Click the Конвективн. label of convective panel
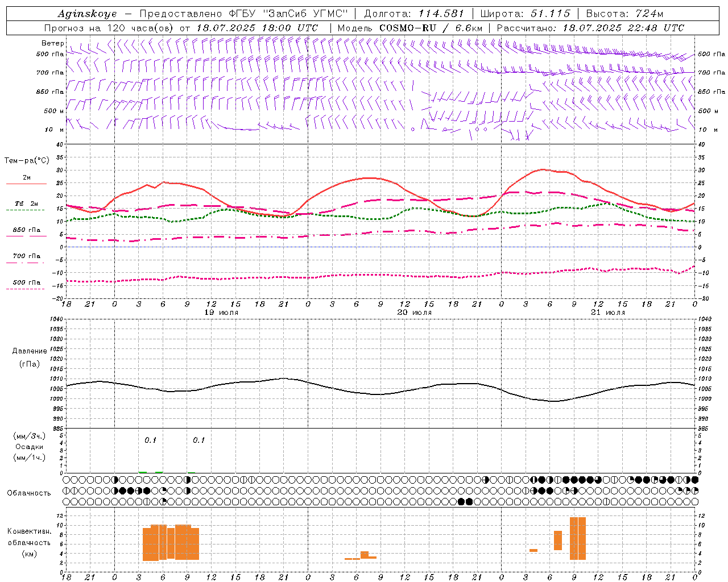The height and width of the screenshot is (582, 728). pyautogui.click(x=30, y=531)
